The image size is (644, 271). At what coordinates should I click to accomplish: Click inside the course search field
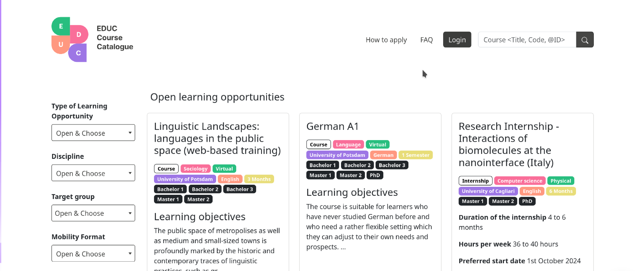pyautogui.click(x=525, y=40)
